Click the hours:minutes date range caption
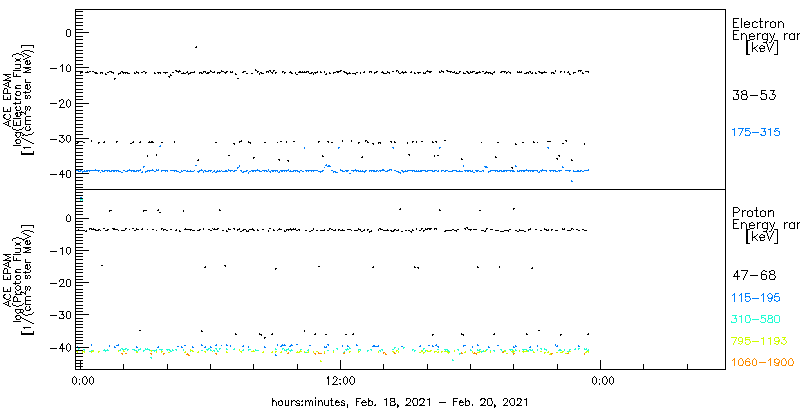 (399, 401)
